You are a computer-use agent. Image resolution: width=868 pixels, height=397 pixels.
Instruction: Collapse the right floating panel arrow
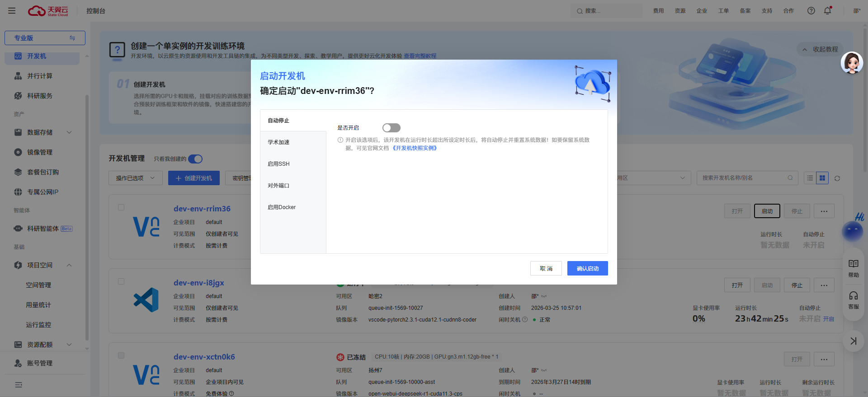(x=854, y=341)
